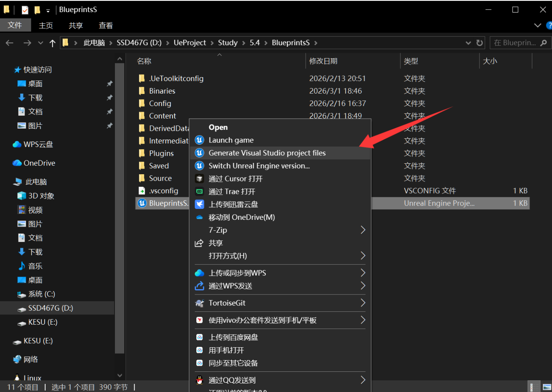Expand the 上传或同步到WPS submenu

[x=280, y=273]
